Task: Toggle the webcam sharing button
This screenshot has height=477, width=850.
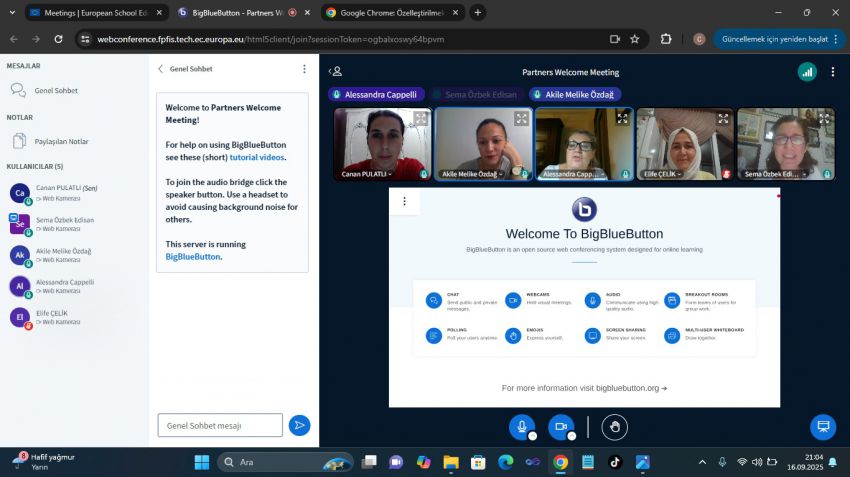Action: coord(561,426)
